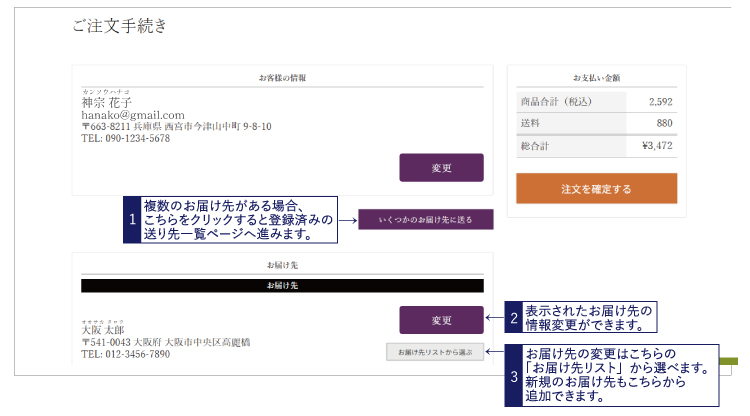This screenshot has height=416, width=750.
Task: Click the 総合計 row showing ¥3,472
Action: click(596, 146)
